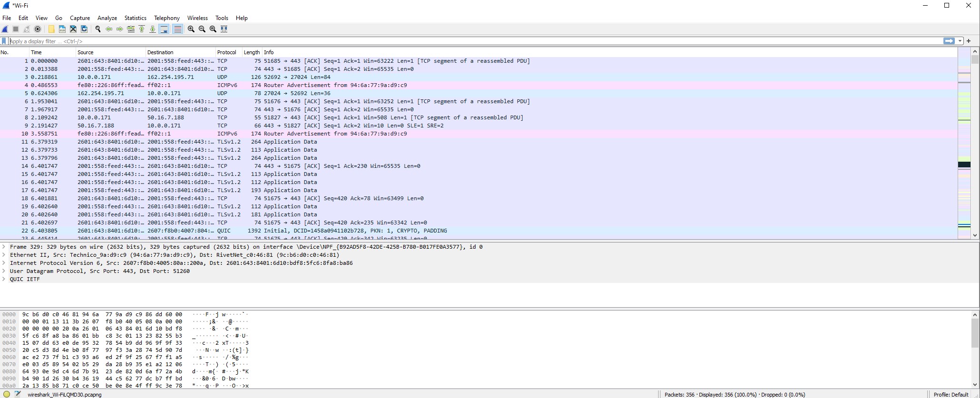Image resolution: width=980 pixels, height=398 pixels.
Task: Open expert information status icon
Action: [x=7, y=394]
